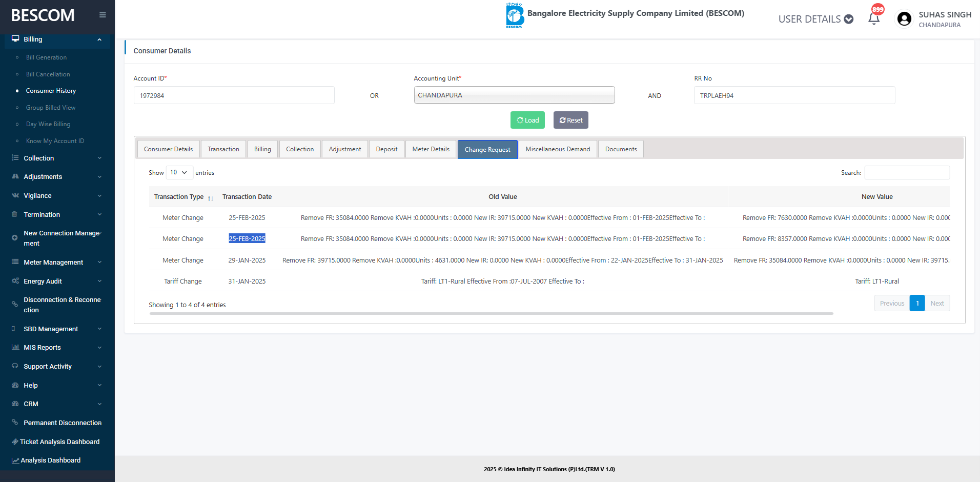Open Consumer History in sidebar
The height and width of the screenshot is (482, 980).
pyautogui.click(x=51, y=91)
